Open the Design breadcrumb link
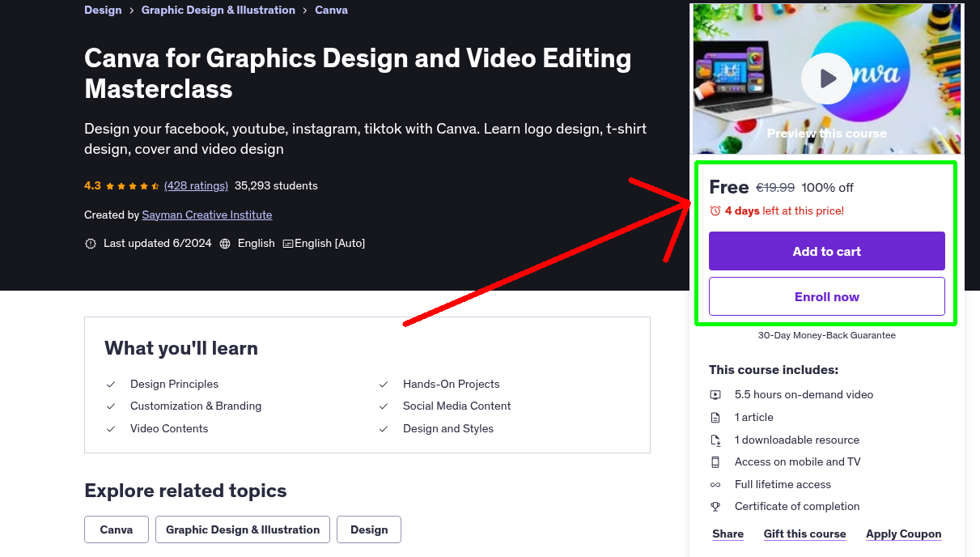Viewport: 980px width, 557px height. [103, 10]
